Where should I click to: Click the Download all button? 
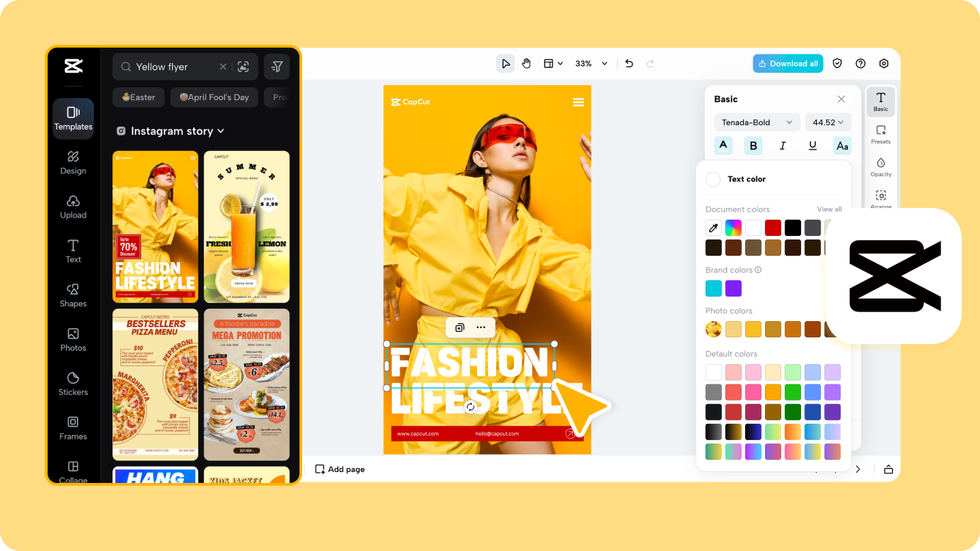[x=787, y=63]
